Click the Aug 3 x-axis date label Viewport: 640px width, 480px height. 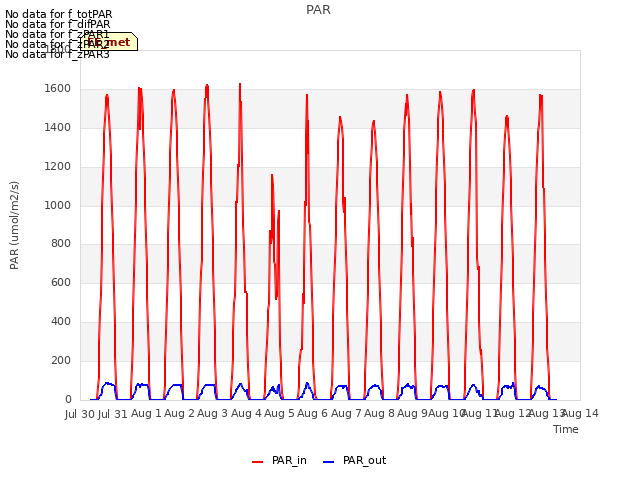click(x=212, y=413)
